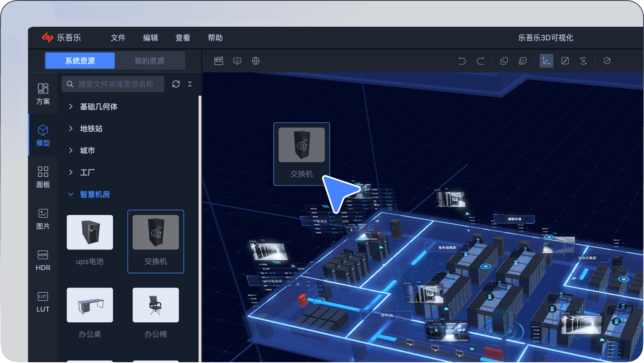The width and height of the screenshot is (644, 363).
Task: Toggle the axis transform tool
Action: click(x=546, y=61)
